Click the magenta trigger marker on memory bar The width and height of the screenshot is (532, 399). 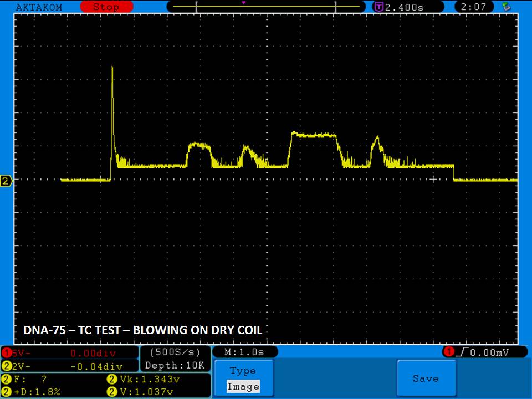coord(243,3)
